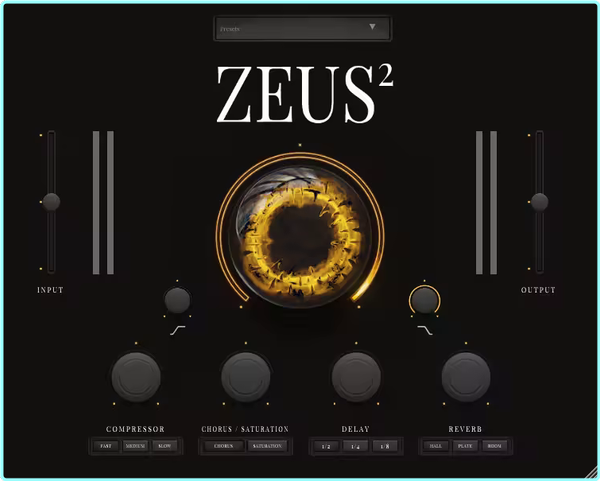Click the Output level meter bars
Viewport: 600px width, 481px height.
click(486, 203)
